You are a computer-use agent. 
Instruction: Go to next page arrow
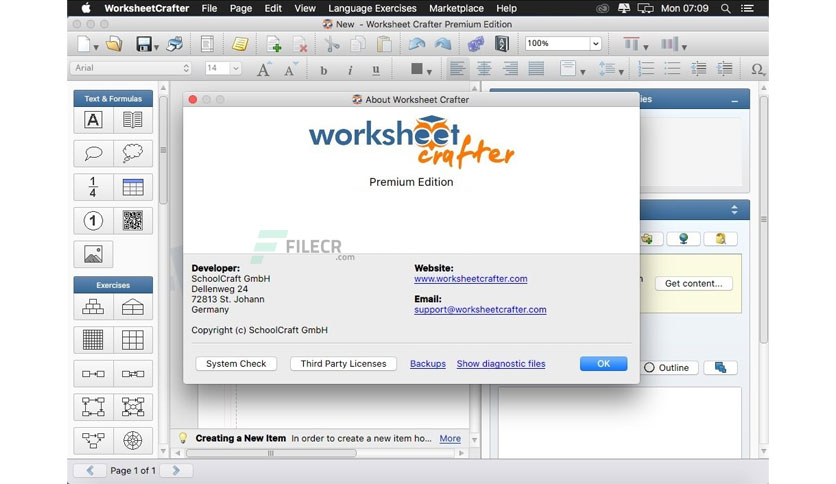point(176,470)
